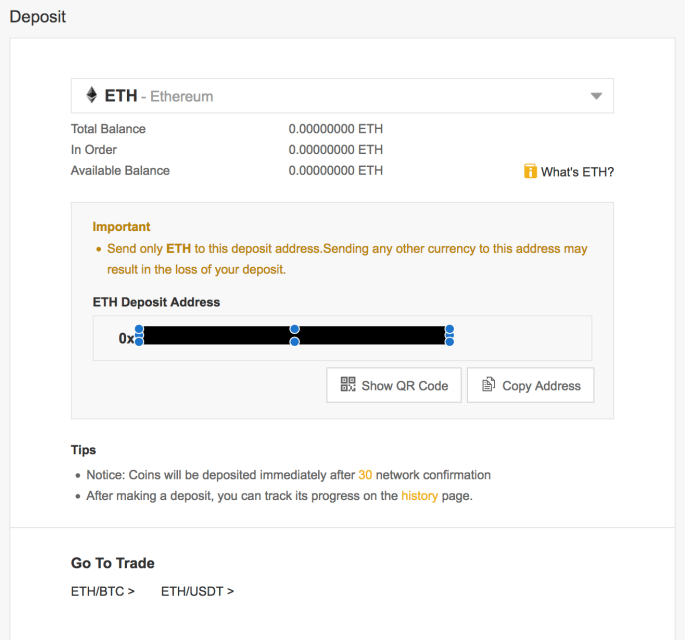685x640 pixels.
Task: Click the document icon on the Copy Address button
Action: click(489, 385)
